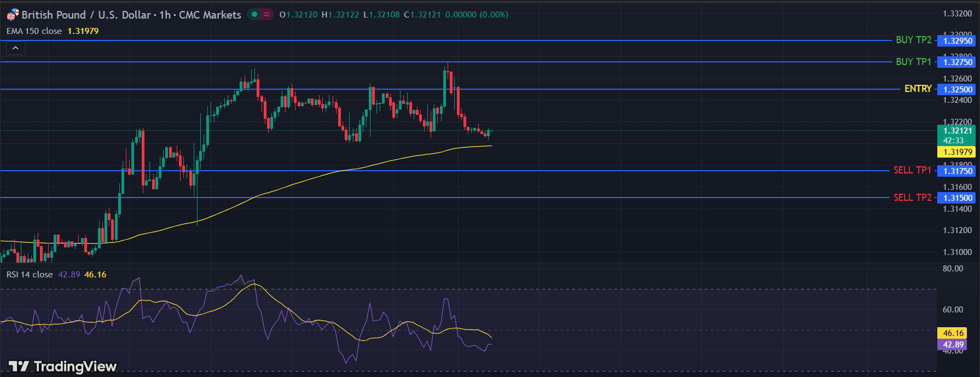Click the pink data mode indicator icon
The height and width of the screenshot is (377, 980).
coord(266,15)
